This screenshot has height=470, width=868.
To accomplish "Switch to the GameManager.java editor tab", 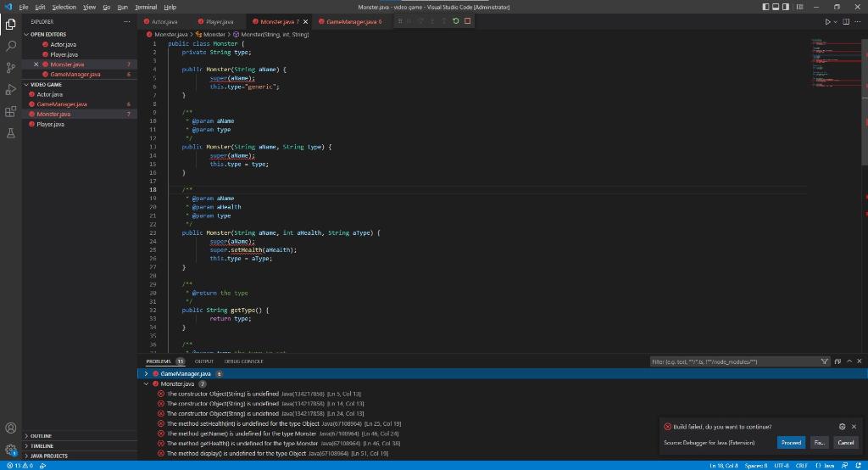I will point(353,21).
